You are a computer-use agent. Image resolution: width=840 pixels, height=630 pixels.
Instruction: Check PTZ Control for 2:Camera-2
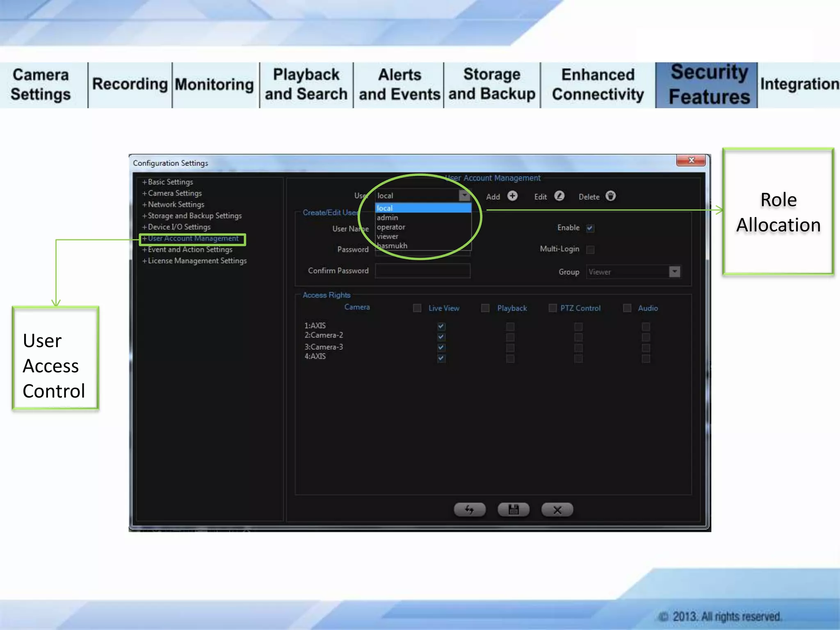pyautogui.click(x=578, y=337)
